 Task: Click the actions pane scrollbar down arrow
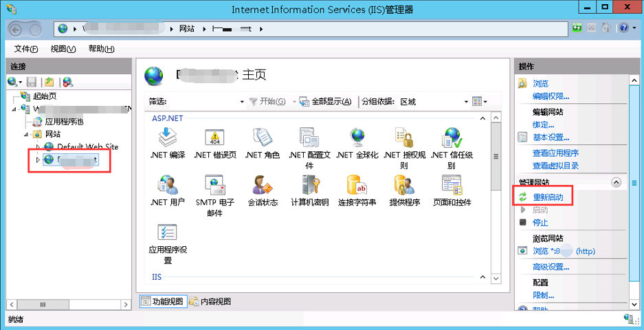point(634,305)
